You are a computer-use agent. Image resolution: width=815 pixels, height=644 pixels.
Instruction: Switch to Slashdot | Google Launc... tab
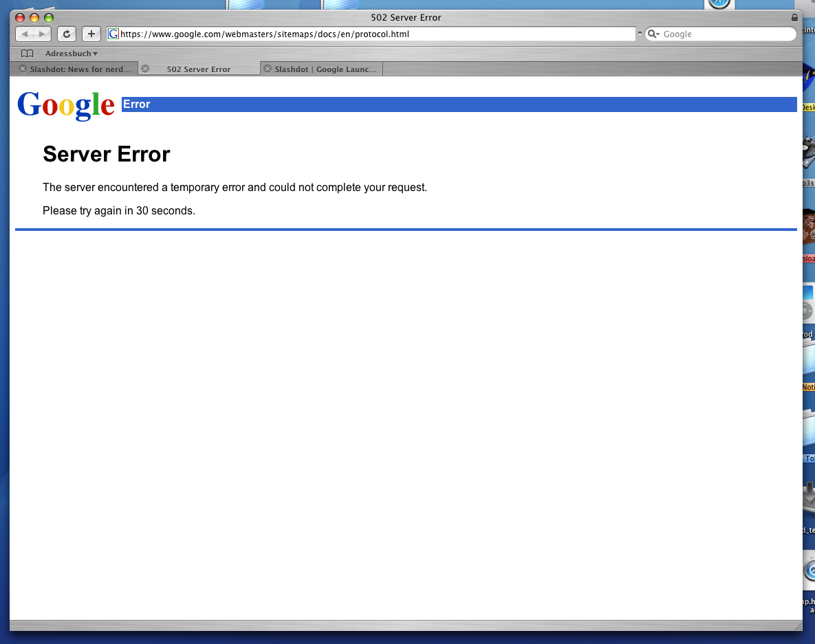[x=322, y=69]
